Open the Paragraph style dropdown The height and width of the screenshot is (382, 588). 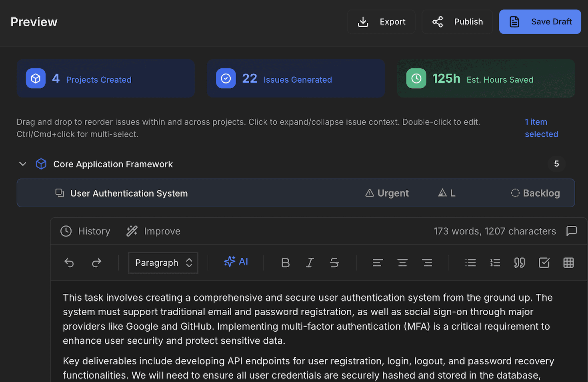pos(163,263)
